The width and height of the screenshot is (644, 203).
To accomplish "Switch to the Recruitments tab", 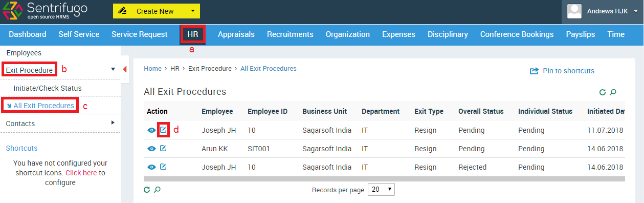I will tap(290, 34).
